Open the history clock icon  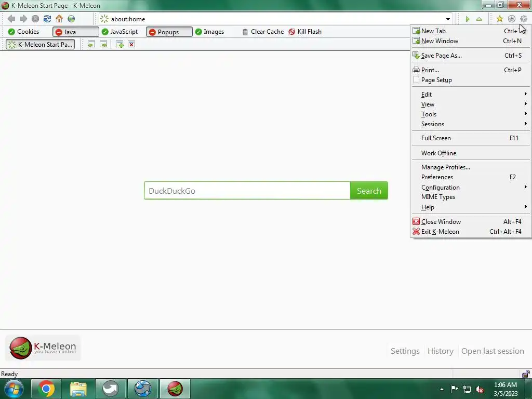512,19
